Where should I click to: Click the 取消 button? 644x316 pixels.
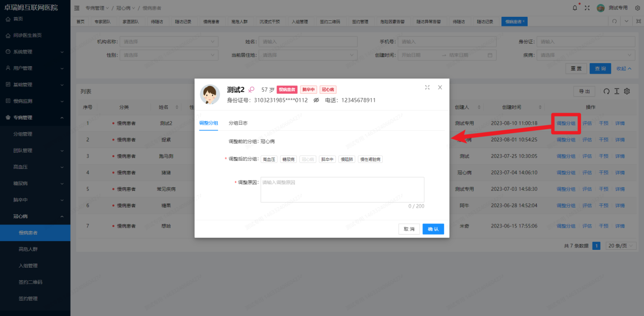(409, 229)
